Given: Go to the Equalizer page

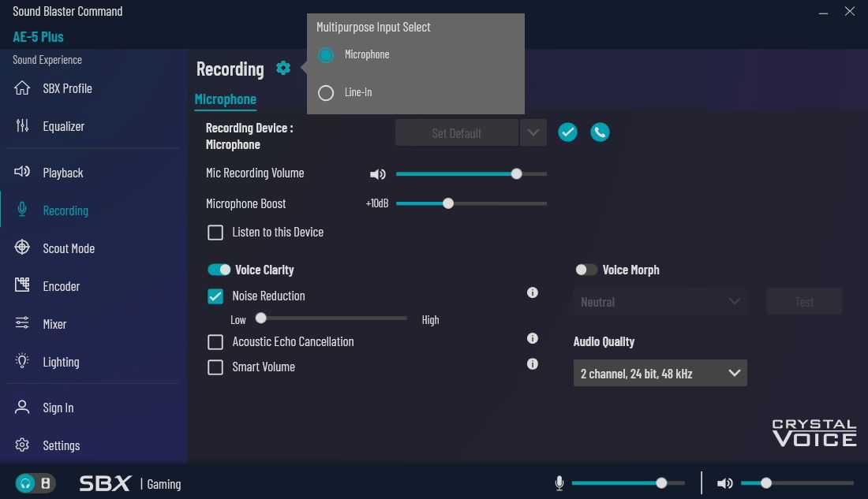Looking at the screenshot, I should pyautogui.click(x=64, y=126).
